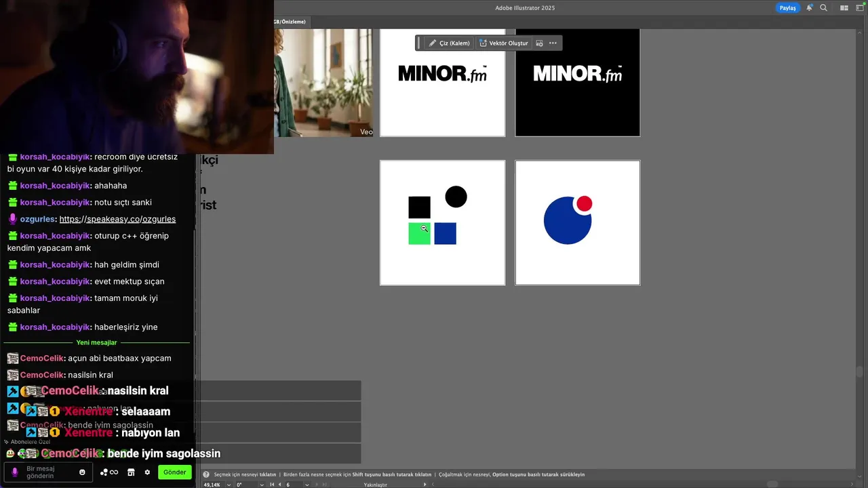
Task: Click the Yakınlaştır status bar label
Action: [x=375, y=485]
